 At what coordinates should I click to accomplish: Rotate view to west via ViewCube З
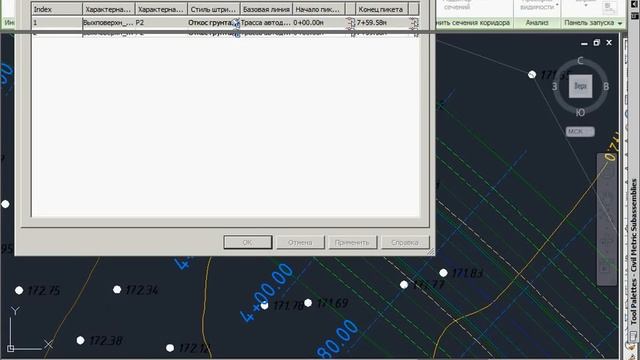555,86
